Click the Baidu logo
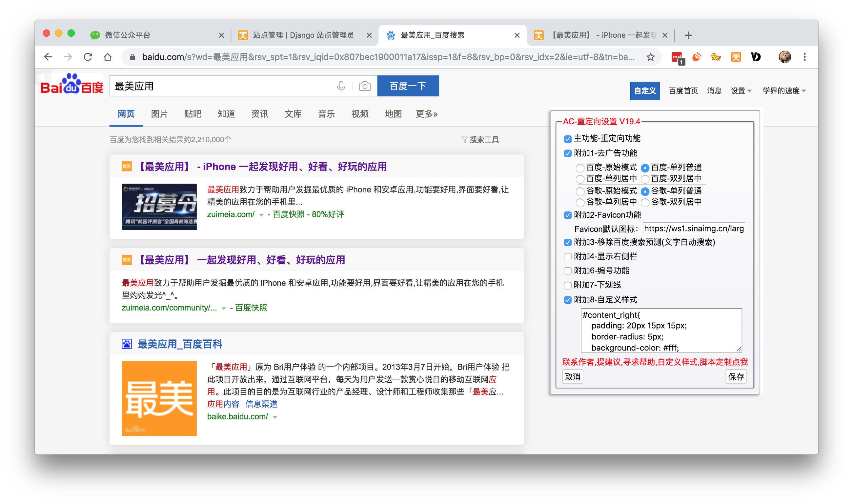Screen dimensions: 853x504 coord(72,84)
